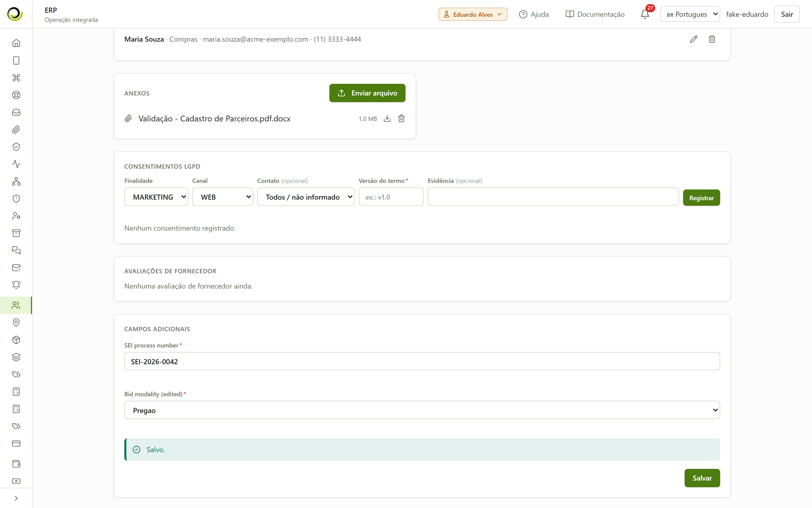Image resolution: width=812 pixels, height=508 pixels.
Task: Open the BR Portugues language selector
Action: pyautogui.click(x=690, y=14)
